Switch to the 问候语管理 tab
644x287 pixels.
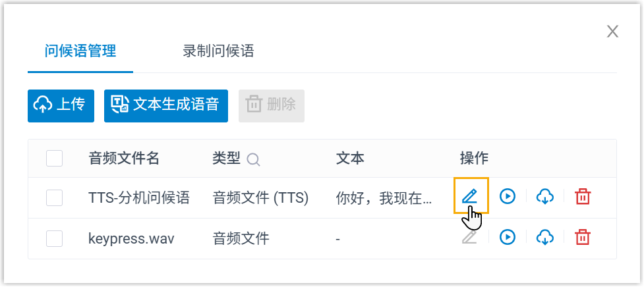point(80,51)
